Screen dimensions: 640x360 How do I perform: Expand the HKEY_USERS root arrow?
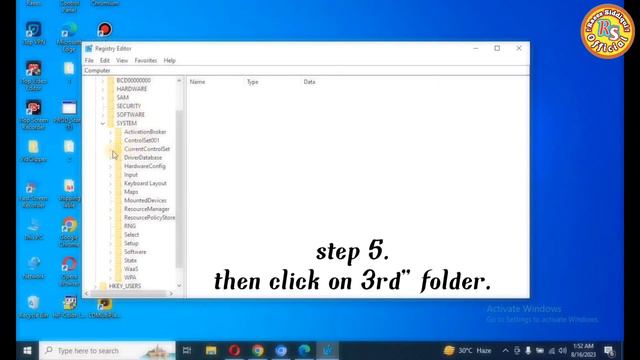tap(95, 286)
